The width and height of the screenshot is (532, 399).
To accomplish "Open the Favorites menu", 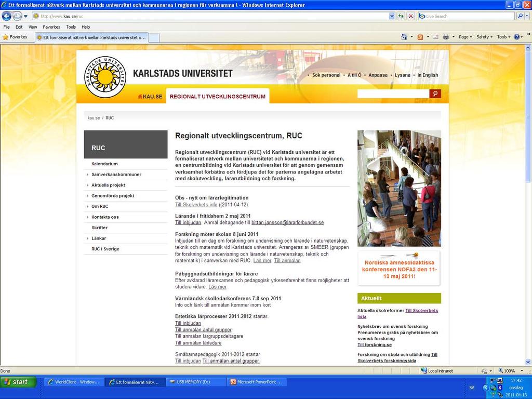I will [51, 27].
